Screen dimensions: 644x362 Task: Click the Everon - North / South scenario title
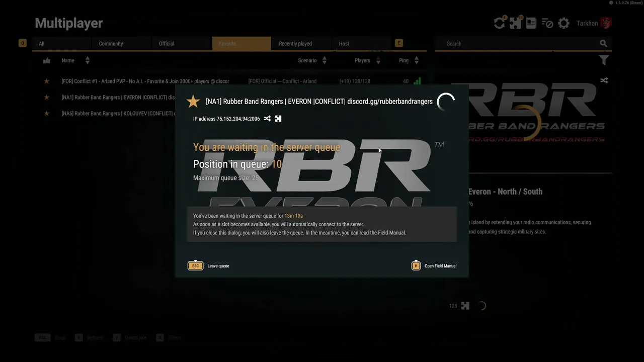click(505, 192)
